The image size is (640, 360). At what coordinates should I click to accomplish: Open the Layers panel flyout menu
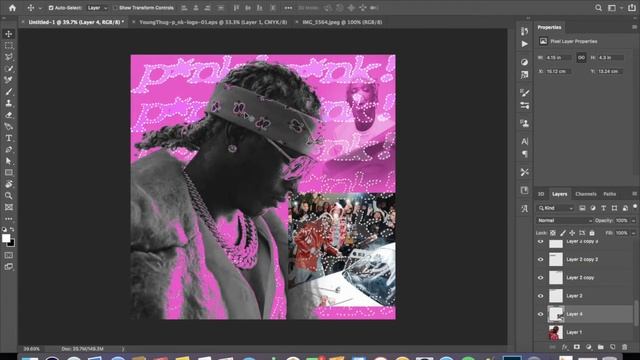pos(634,194)
